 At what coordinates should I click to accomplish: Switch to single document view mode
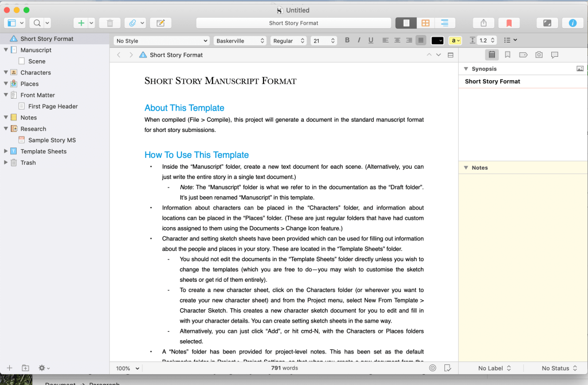pos(406,23)
